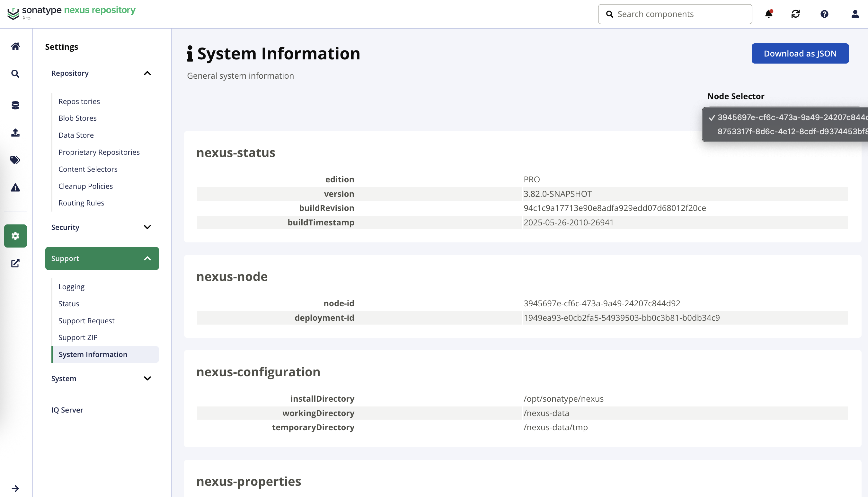Click installDirectory value /opt/sonatype/nexus
The height and width of the screenshot is (497, 868).
(563, 399)
